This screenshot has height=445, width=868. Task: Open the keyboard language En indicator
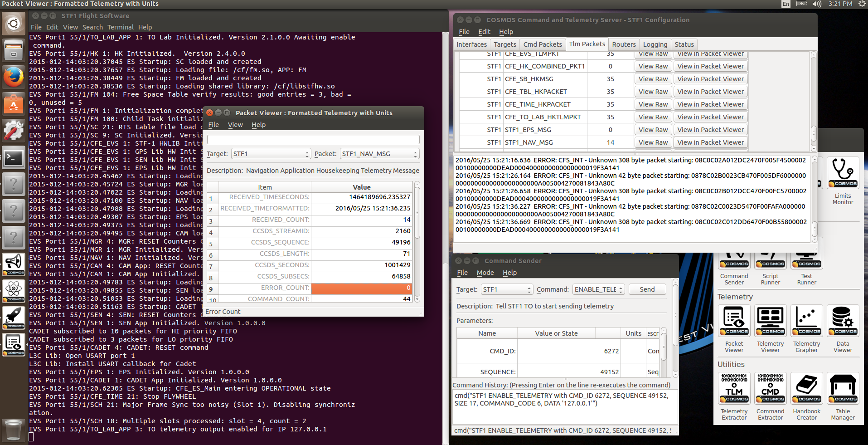786,4
